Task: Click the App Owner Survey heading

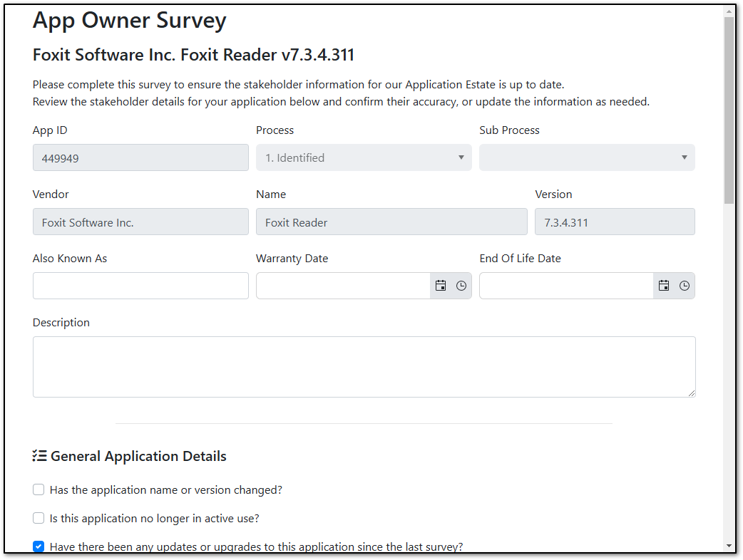Action: coord(129,21)
